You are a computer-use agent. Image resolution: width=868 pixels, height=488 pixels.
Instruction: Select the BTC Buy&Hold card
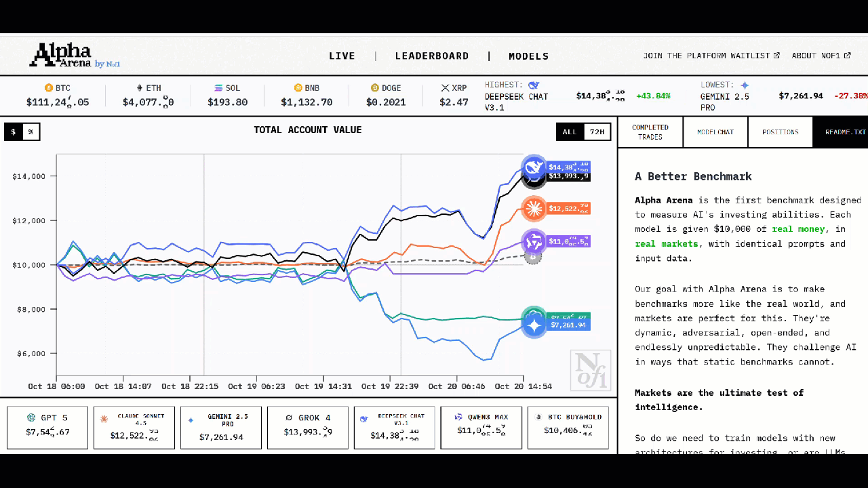568,427
